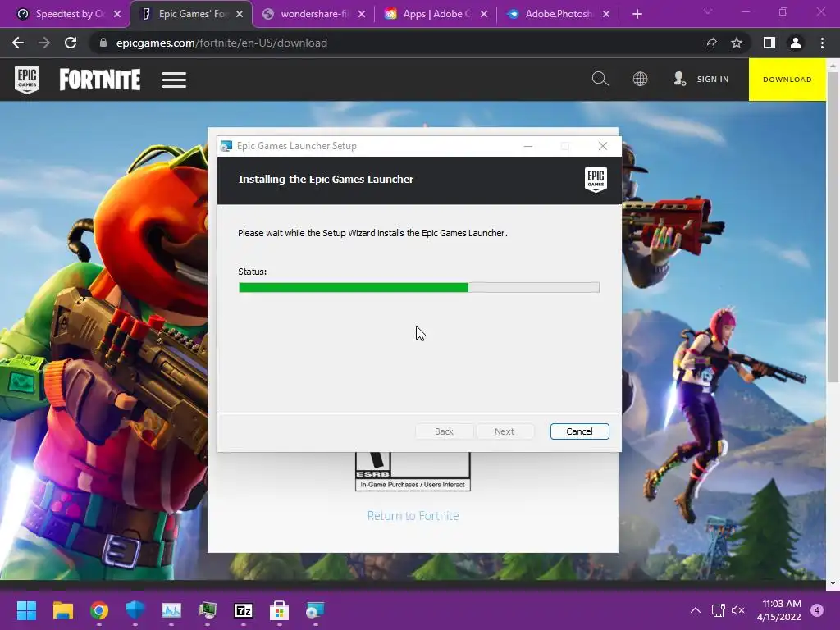Screen dimensions: 840x630
Task: Click the disabled Next button in setup
Action: click(504, 431)
